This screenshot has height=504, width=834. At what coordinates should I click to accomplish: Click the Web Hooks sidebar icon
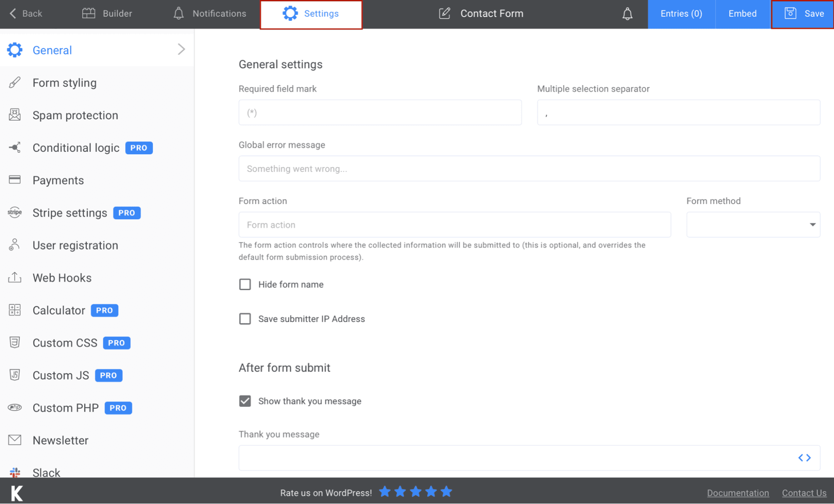click(14, 277)
